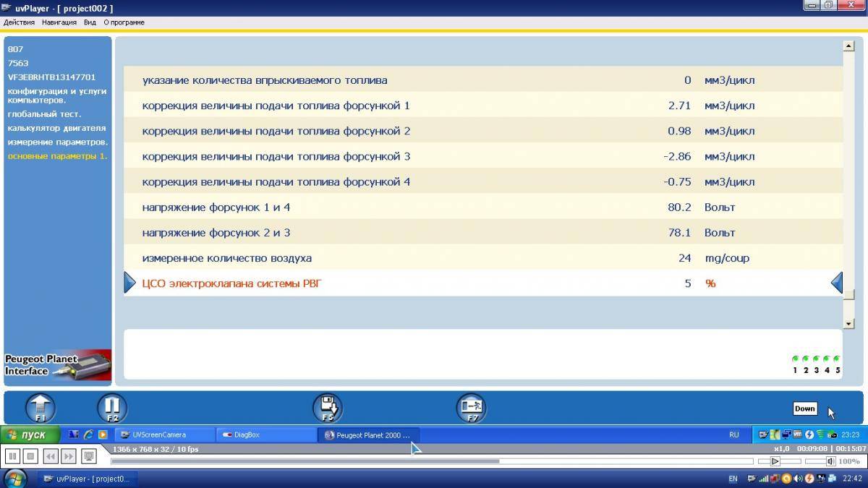Viewport: 868px width, 488px height.
Task: Select the ЦСО электроклапана системы РВГ row
Action: [x=231, y=283]
